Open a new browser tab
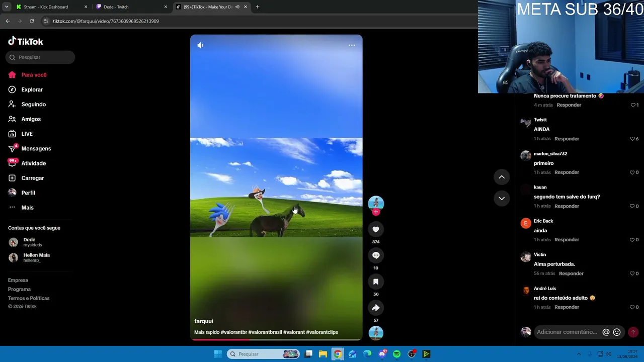Screen dimensions: 644x362 click(258, 7)
